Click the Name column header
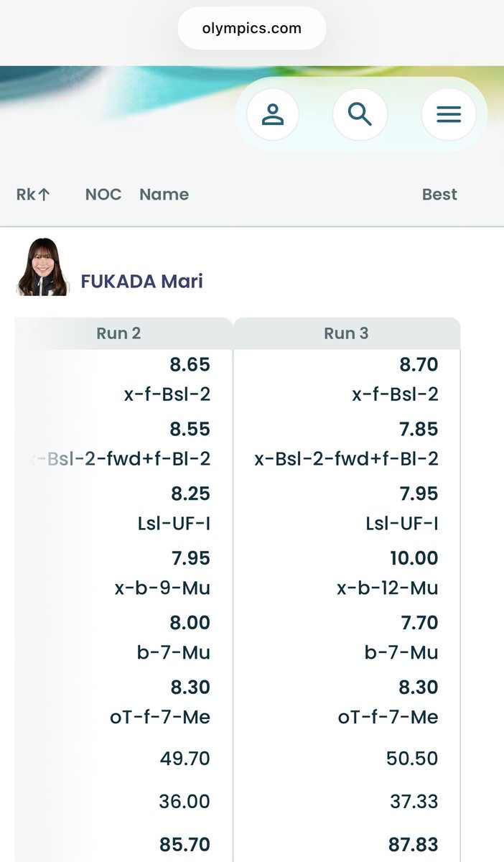Image resolution: width=504 pixels, height=862 pixels. pyautogui.click(x=164, y=195)
